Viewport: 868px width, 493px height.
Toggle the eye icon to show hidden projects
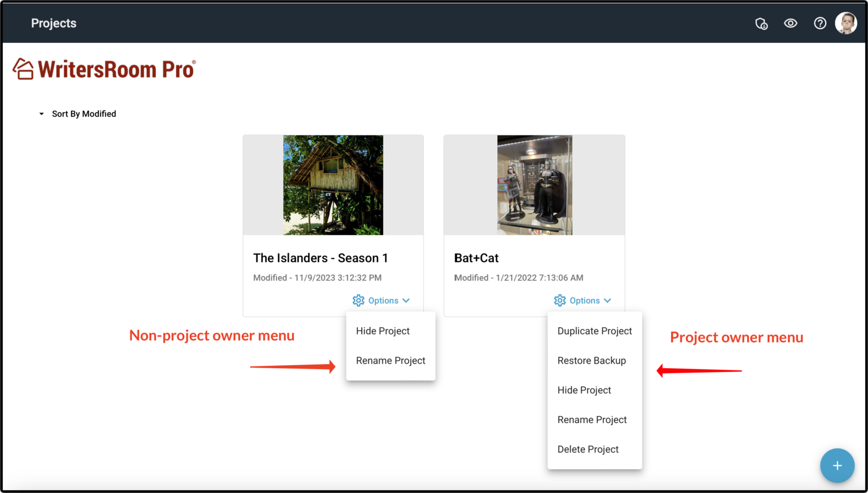[x=791, y=23]
